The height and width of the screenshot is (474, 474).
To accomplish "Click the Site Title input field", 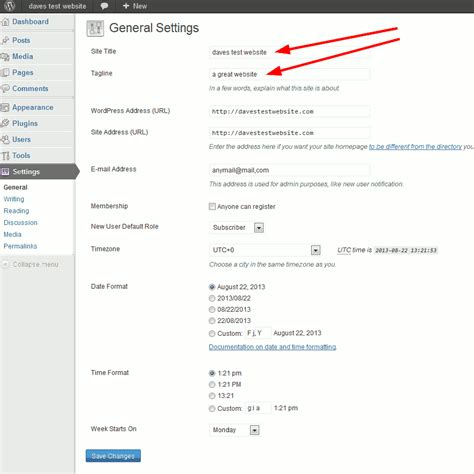I will click(289, 52).
